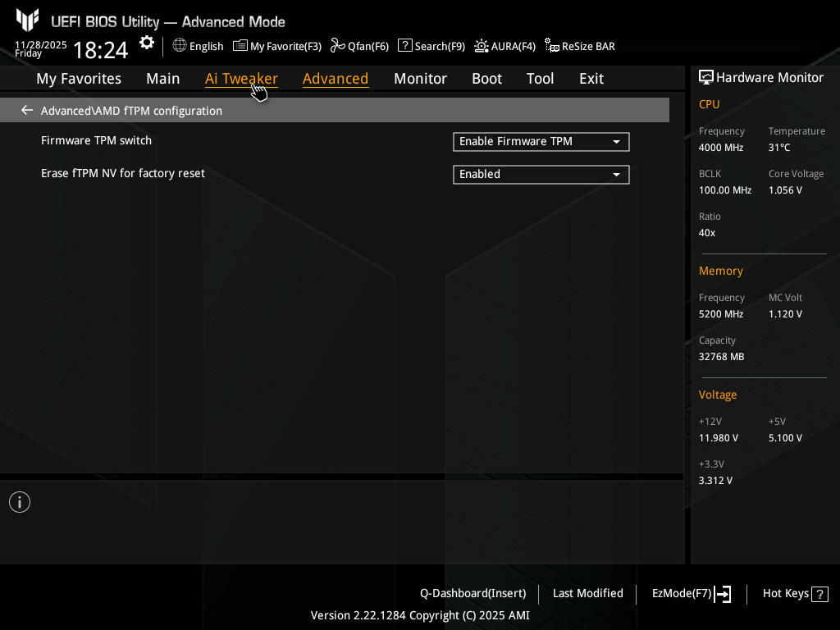Go to the Monitor tab

click(x=420, y=79)
